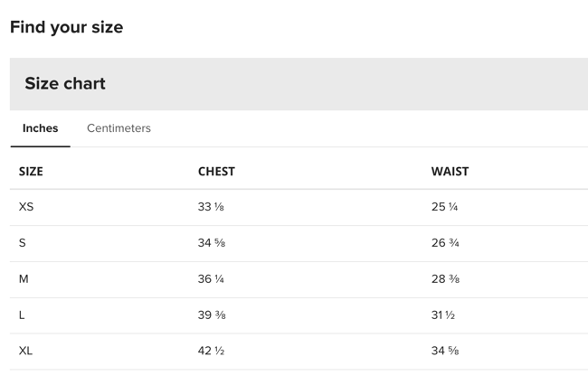588x385 pixels.
Task: Select the M size row label
Action: (x=24, y=279)
